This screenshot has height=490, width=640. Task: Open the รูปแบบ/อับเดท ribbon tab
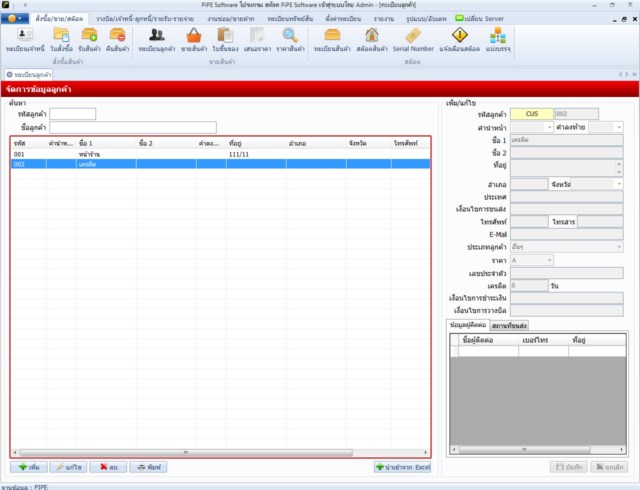[426, 19]
